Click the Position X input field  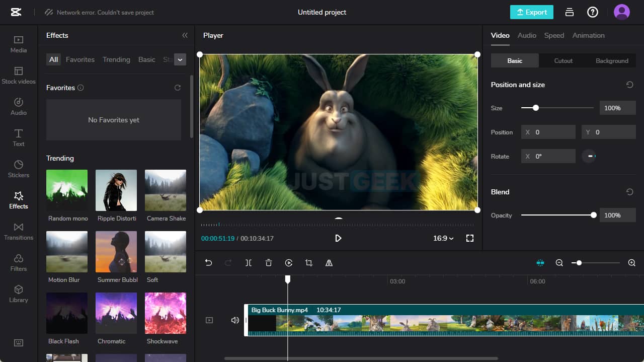(x=548, y=132)
